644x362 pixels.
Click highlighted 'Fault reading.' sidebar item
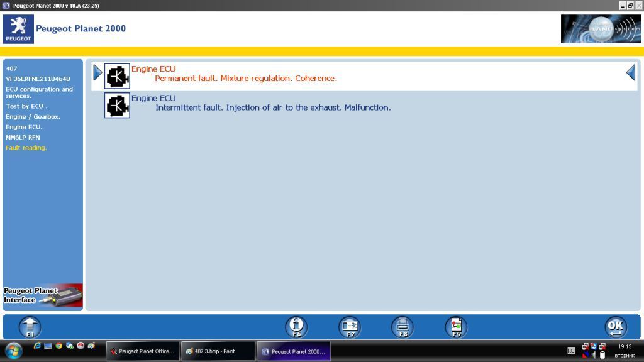click(26, 148)
